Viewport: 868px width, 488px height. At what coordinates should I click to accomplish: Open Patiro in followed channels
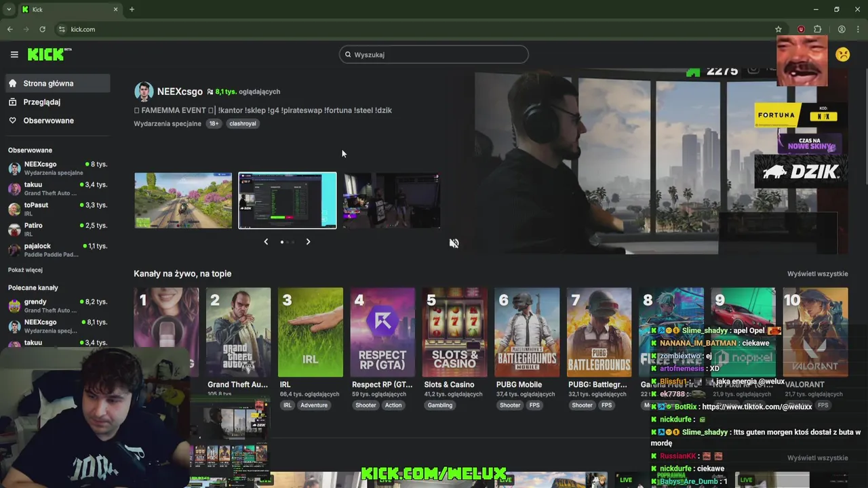point(57,229)
